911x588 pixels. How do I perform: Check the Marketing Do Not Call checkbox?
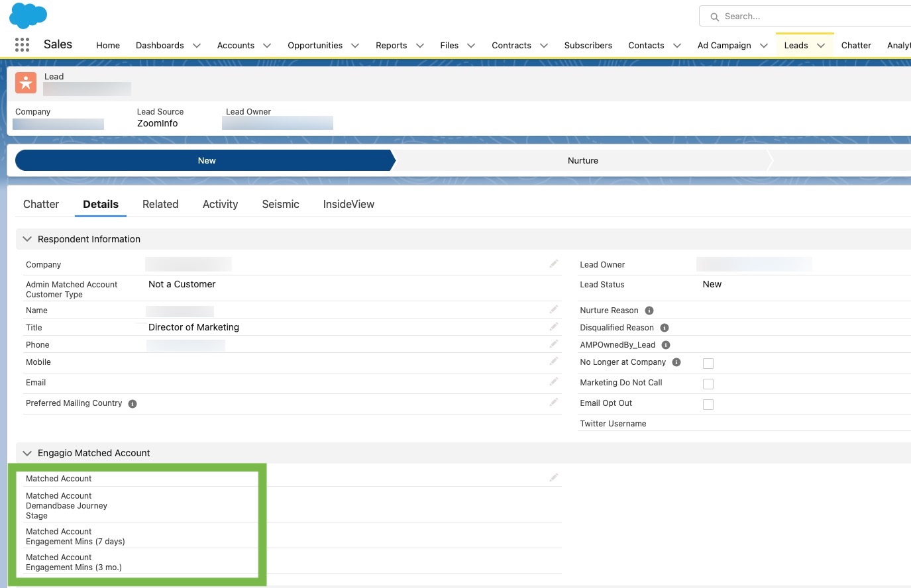[708, 384]
